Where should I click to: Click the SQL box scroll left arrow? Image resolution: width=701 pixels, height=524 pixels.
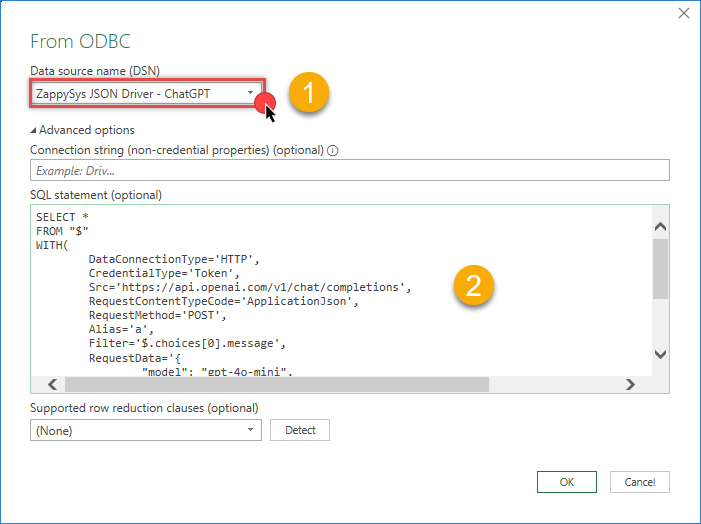[52, 385]
